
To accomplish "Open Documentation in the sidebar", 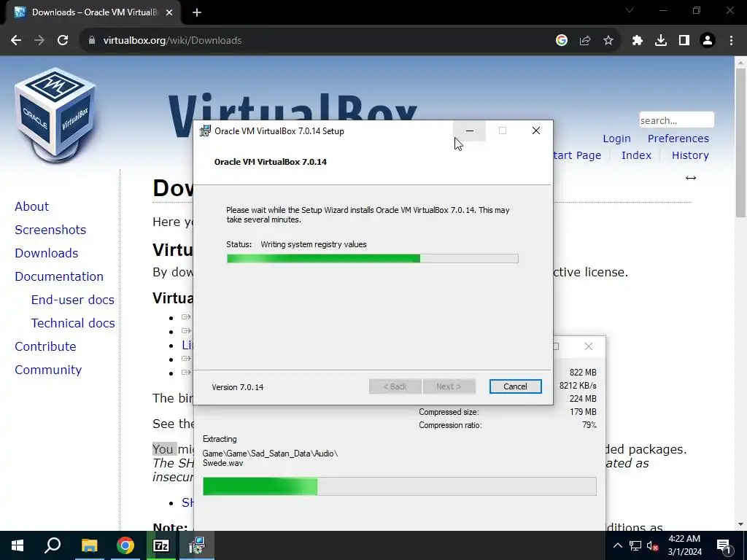I will coord(59,276).
